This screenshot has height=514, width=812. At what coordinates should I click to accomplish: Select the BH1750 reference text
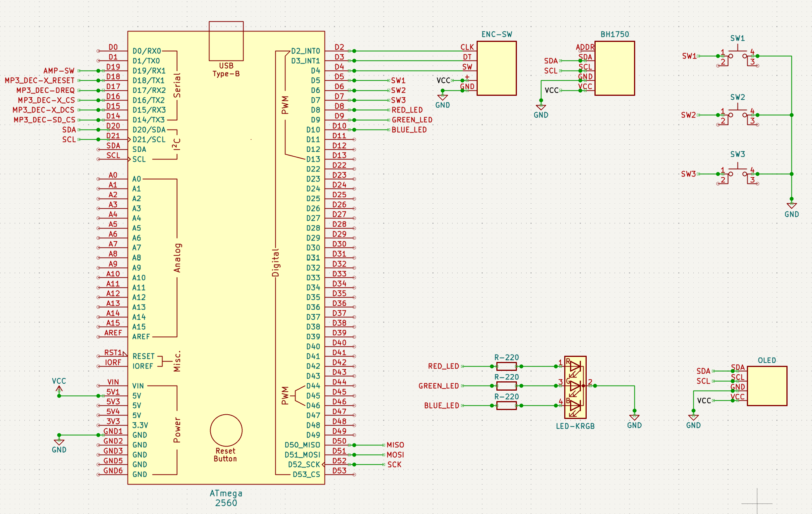tap(615, 34)
